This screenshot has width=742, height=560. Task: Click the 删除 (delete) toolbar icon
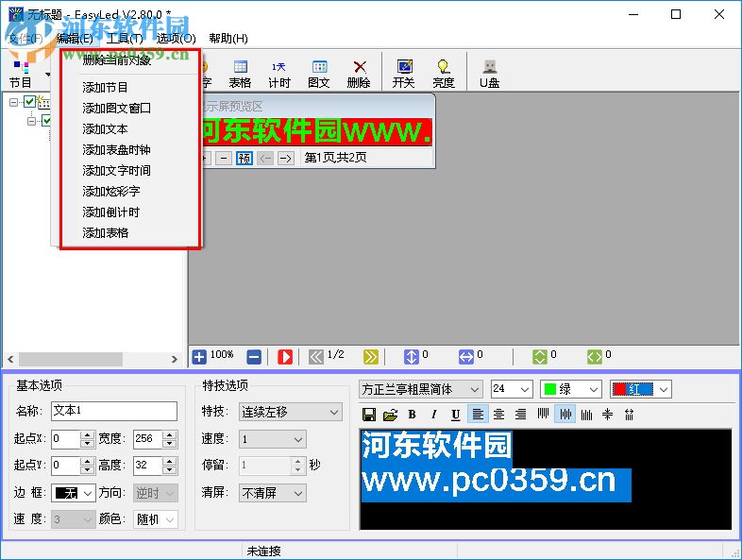click(x=359, y=75)
